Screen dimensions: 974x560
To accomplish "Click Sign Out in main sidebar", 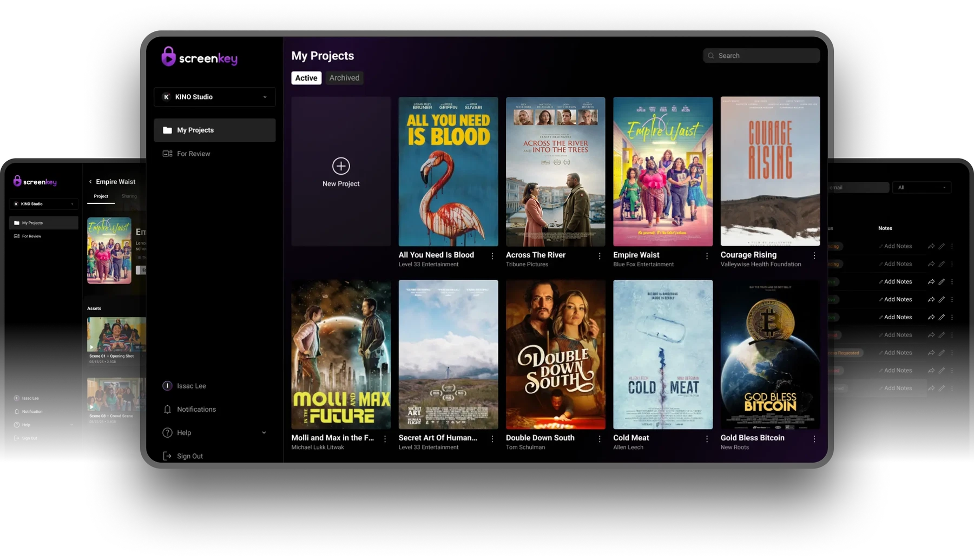I will pyautogui.click(x=189, y=456).
